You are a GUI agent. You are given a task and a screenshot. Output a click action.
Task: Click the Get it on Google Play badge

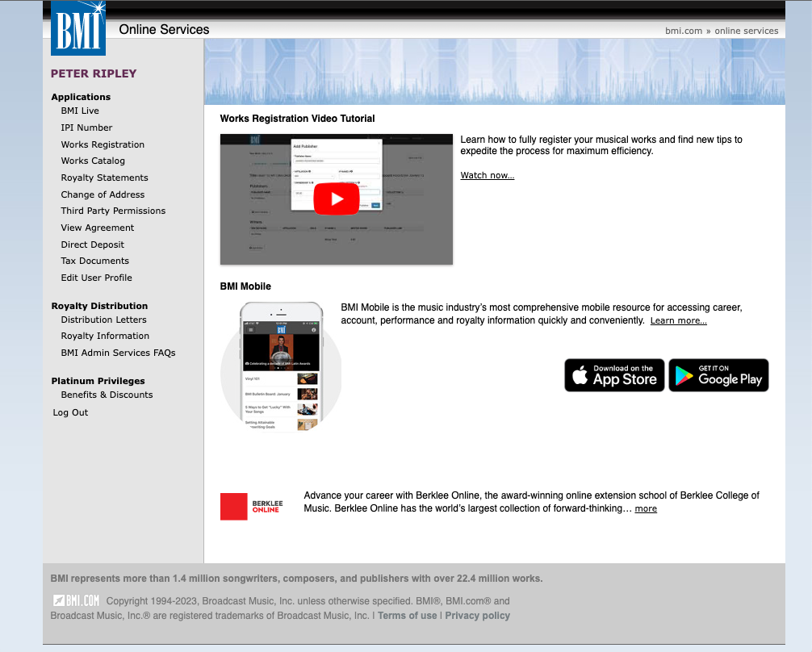click(x=718, y=375)
